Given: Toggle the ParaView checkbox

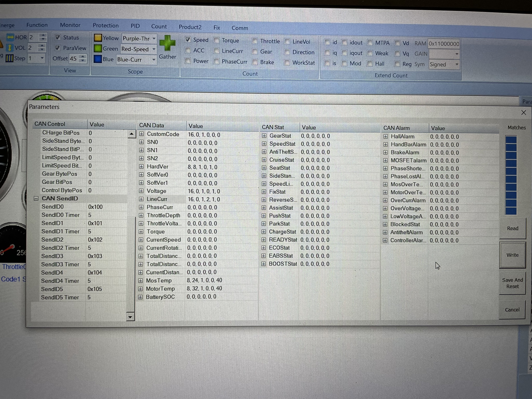Looking at the screenshot, I should click(x=58, y=48).
